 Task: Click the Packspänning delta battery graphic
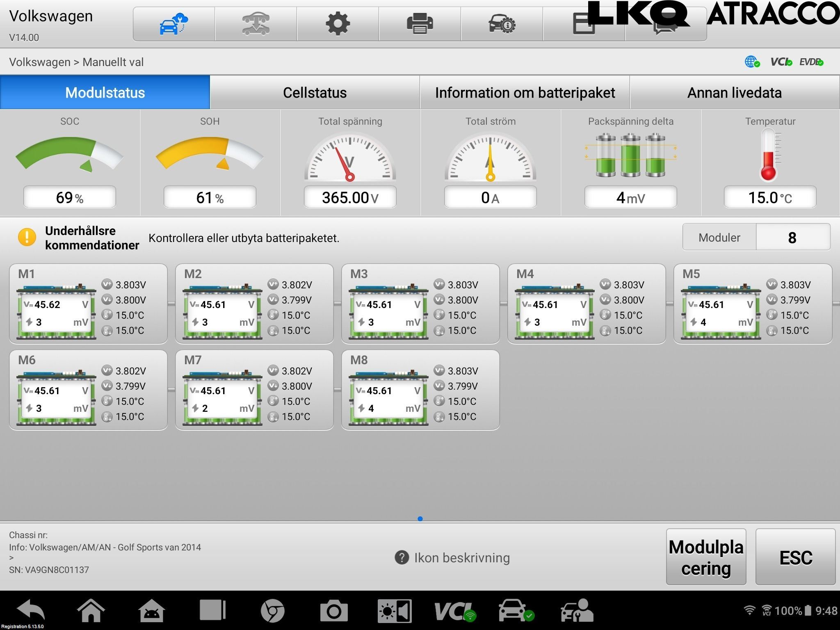[630, 155]
